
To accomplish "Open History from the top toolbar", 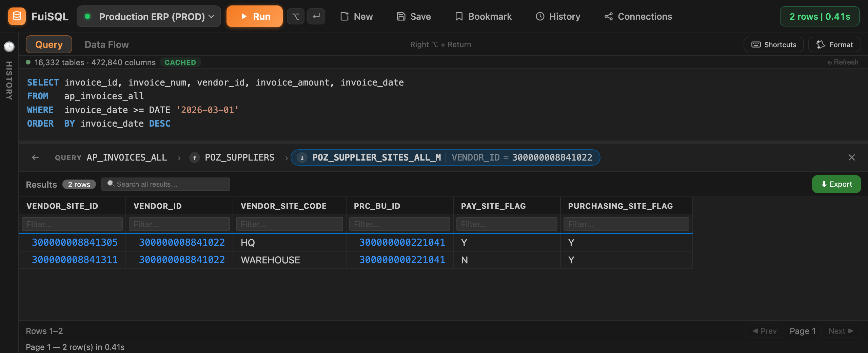I will click(x=558, y=16).
